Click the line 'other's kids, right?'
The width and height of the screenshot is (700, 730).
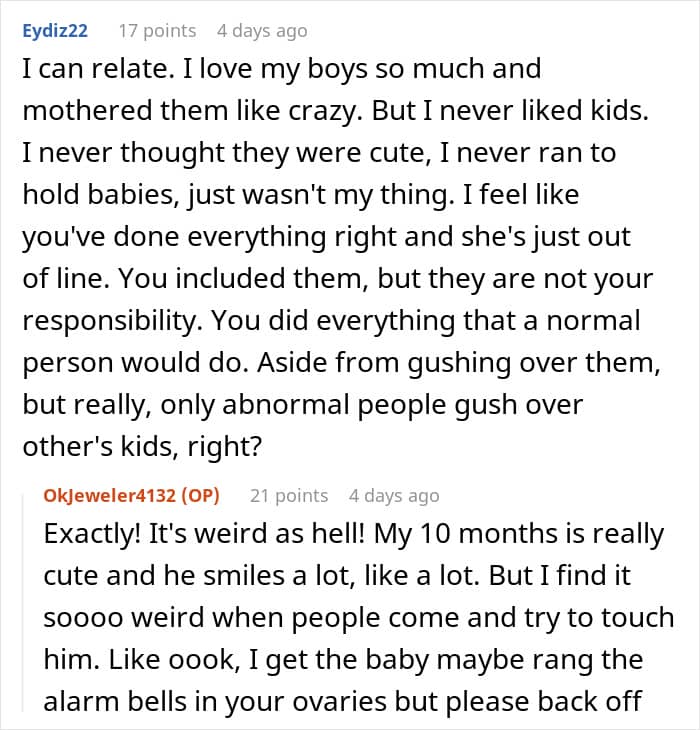(142, 446)
